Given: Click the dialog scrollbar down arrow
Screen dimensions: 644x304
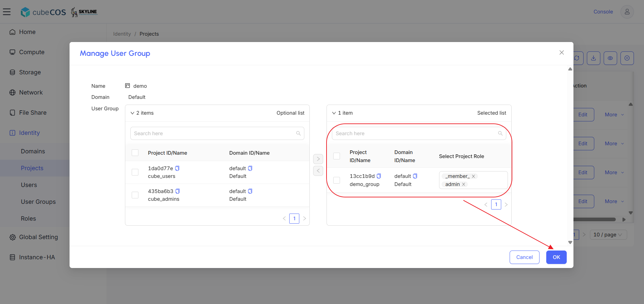Looking at the screenshot, I should click(570, 242).
